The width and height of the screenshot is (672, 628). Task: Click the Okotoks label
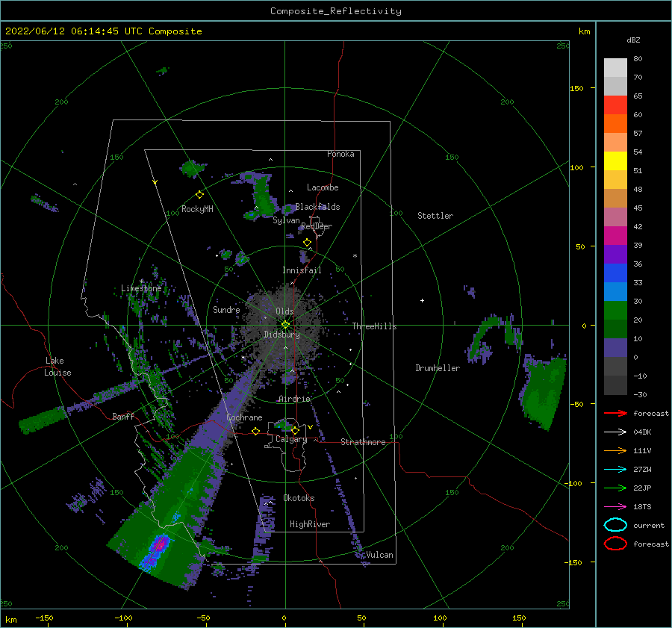(x=299, y=498)
